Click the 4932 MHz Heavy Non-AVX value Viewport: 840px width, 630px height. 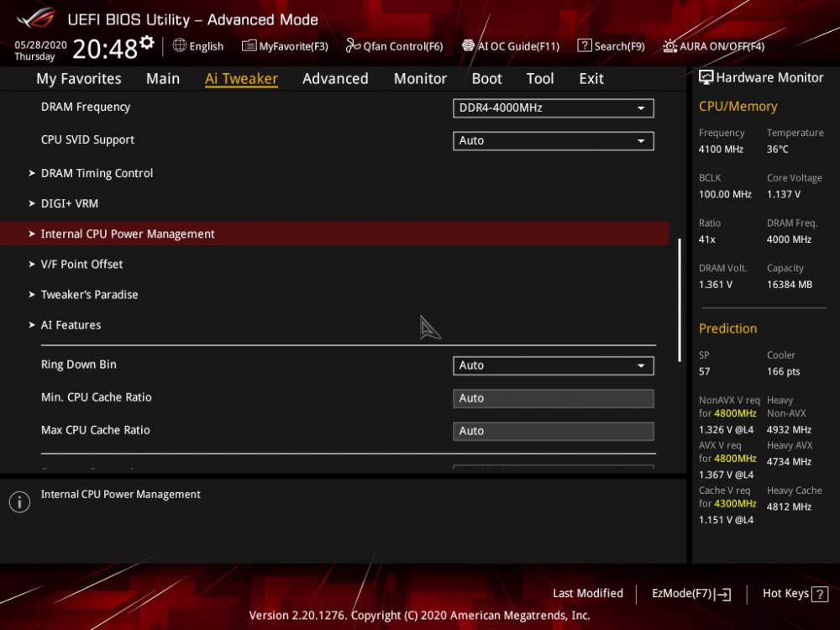click(x=789, y=429)
